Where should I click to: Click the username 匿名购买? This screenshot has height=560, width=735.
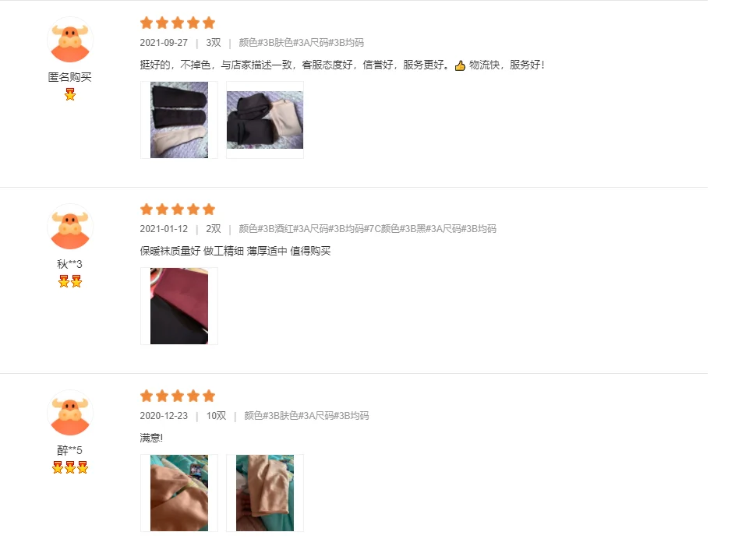click(70, 77)
